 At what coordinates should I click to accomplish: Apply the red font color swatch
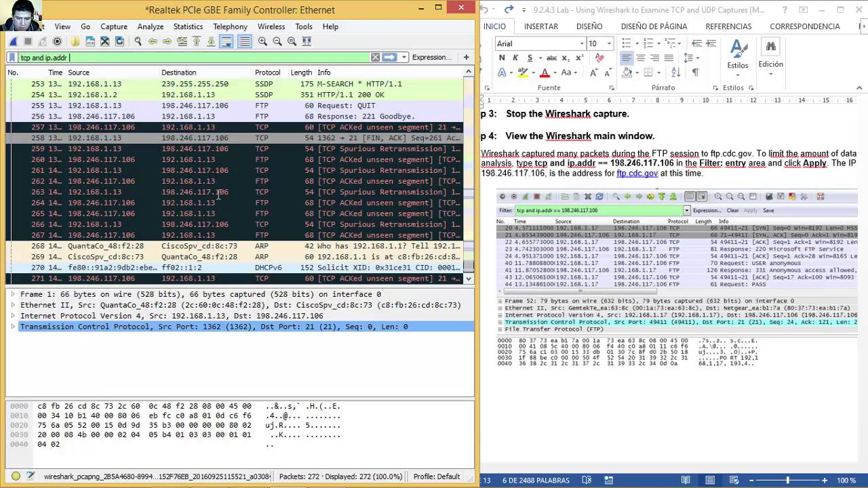click(544, 73)
